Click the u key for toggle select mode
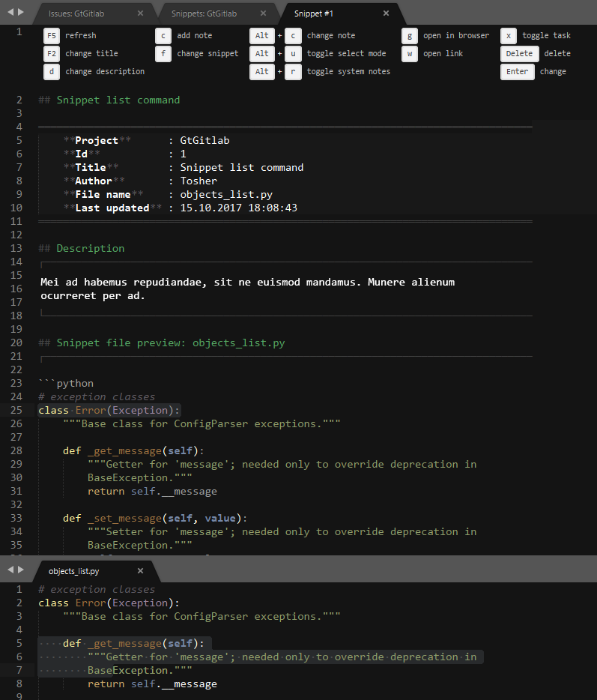This screenshot has width=597, height=700. pyautogui.click(x=293, y=53)
